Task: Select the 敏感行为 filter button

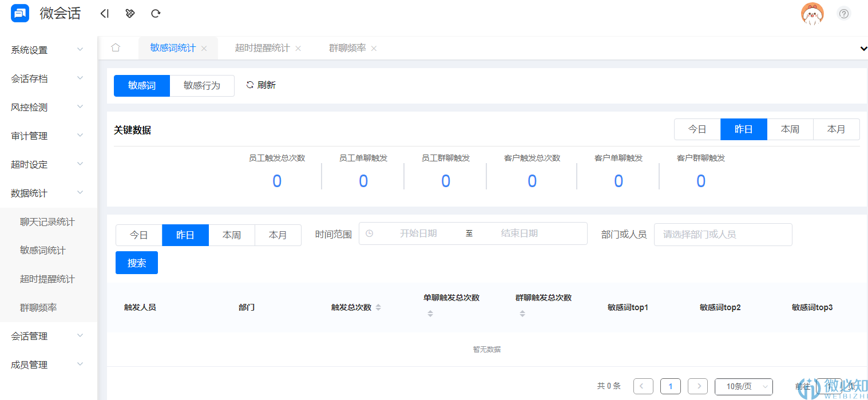Action: point(202,85)
